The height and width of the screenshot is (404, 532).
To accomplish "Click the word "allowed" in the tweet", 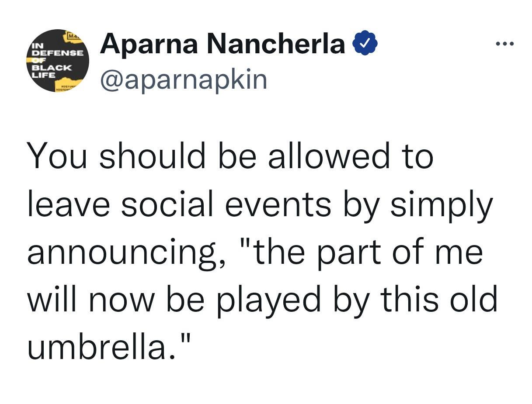I will 328,156.
